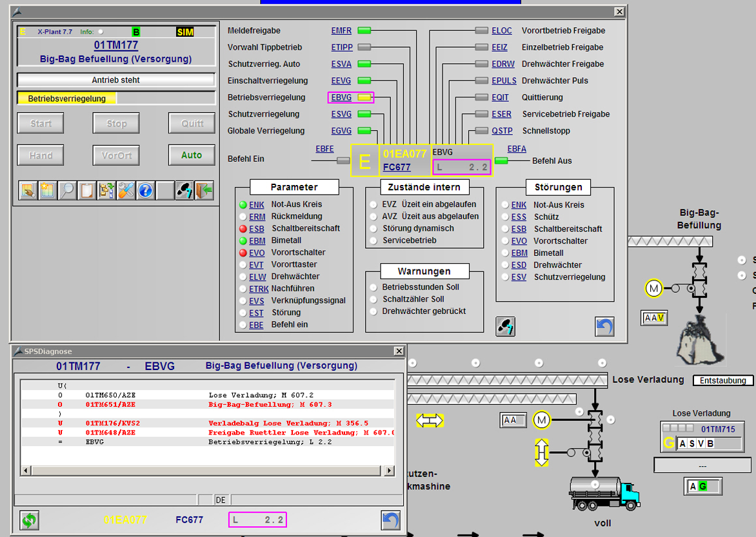756x537 pixels.
Task: Toggle the Servicebetrieb indicator
Action: 374,240
